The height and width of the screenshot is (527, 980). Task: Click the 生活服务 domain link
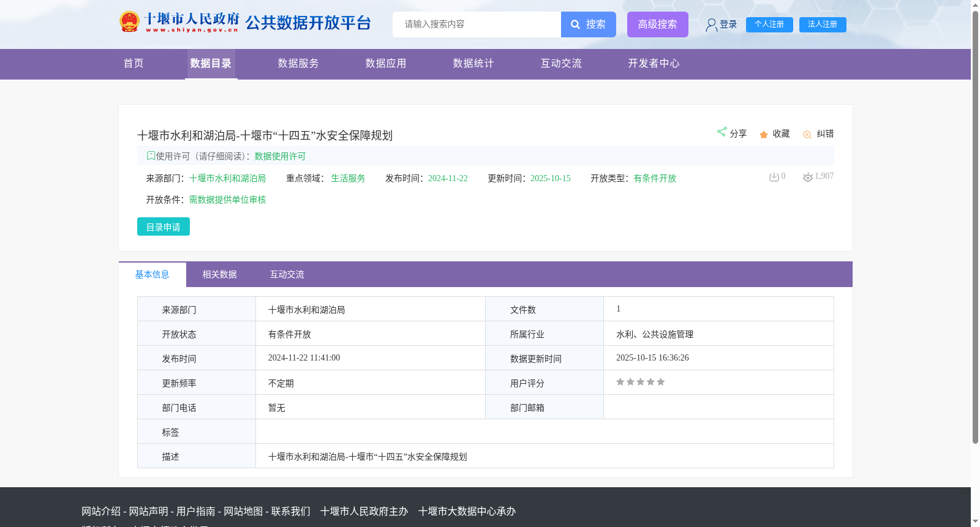(348, 179)
